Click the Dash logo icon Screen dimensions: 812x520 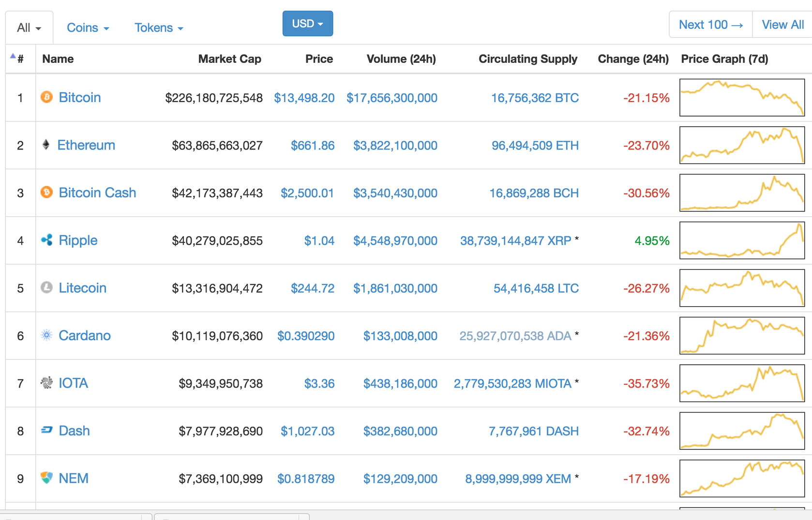46,430
